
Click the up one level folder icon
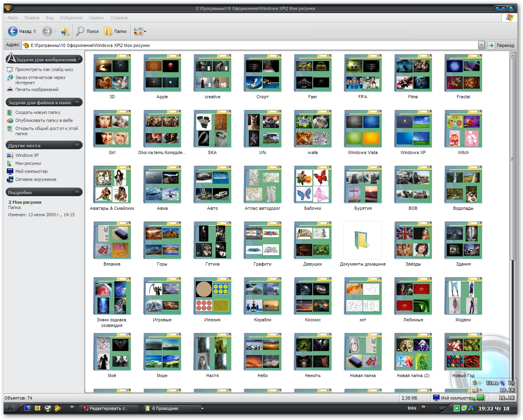click(x=65, y=31)
